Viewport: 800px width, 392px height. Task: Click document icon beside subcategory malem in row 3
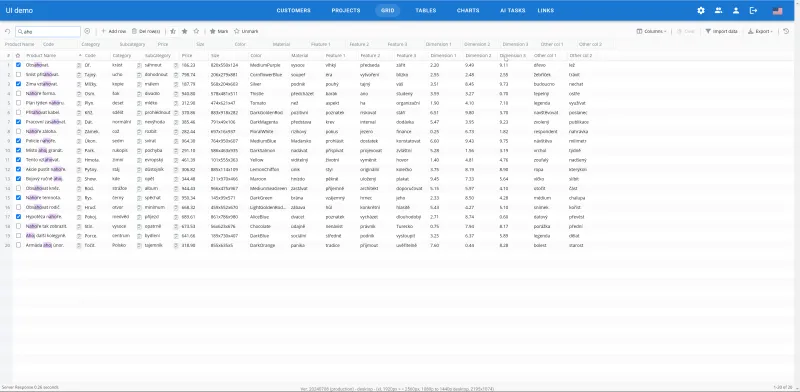(x=139, y=84)
